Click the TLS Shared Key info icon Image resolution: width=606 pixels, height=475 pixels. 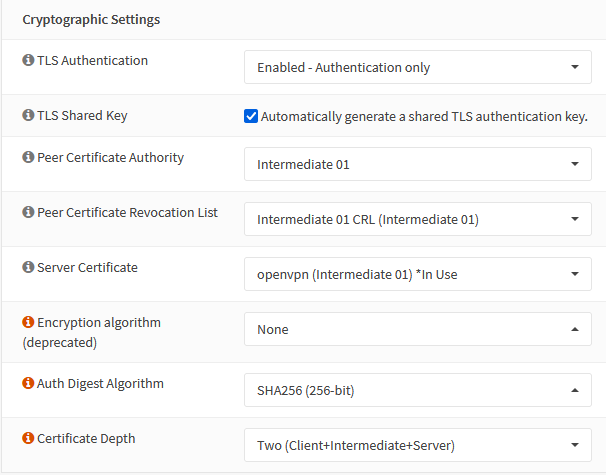pos(28,115)
